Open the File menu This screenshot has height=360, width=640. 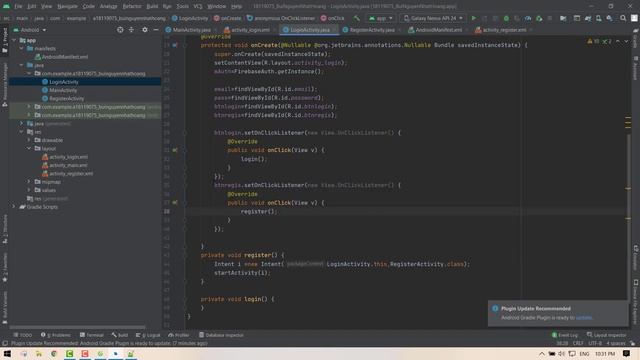click(x=18, y=6)
